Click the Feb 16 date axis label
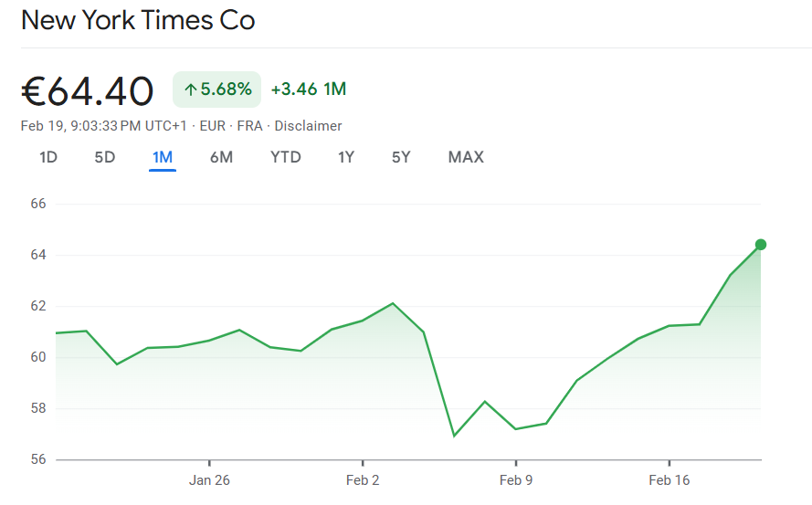The width and height of the screenshot is (812, 505). click(670, 480)
